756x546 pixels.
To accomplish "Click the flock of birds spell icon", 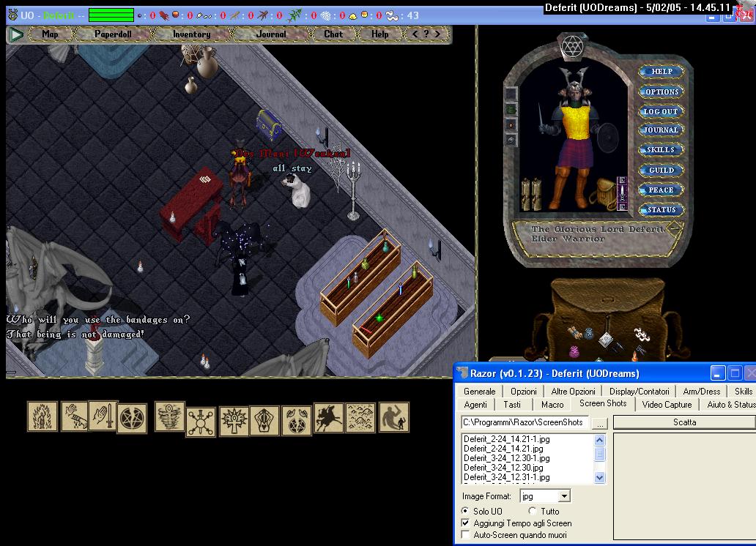I will tap(360, 417).
